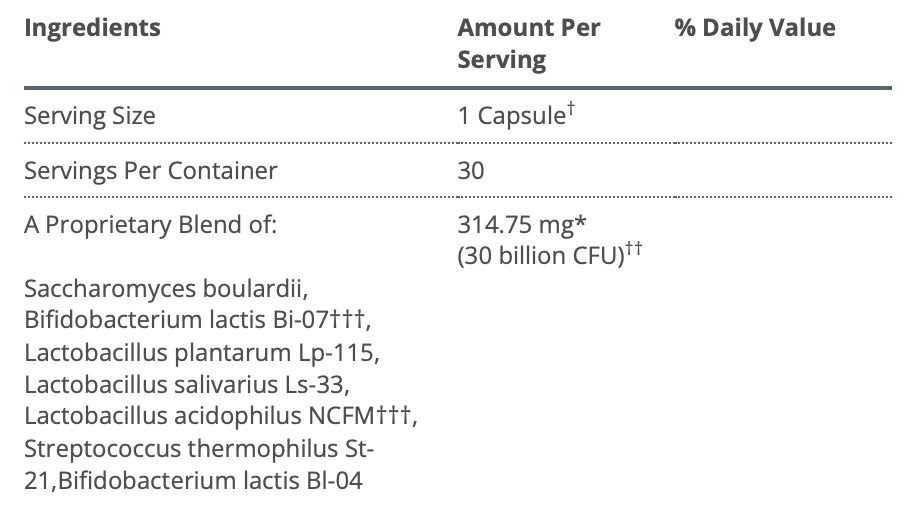Click Lactobacillus acidophilus NCFM
The width and height of the screenshot is (908, 506).
(198, 417)
